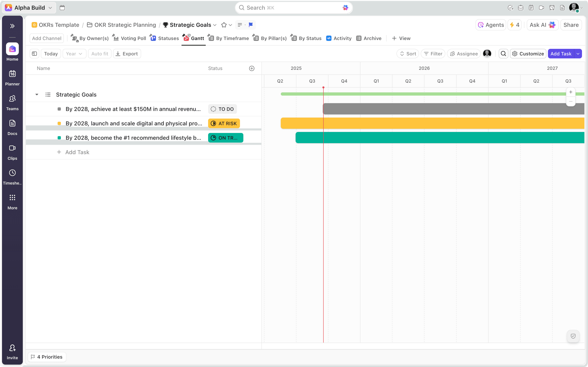The image size is (588, 367).
Task: Zoom in the Gantt with the plus button
Action: (571, 92)
